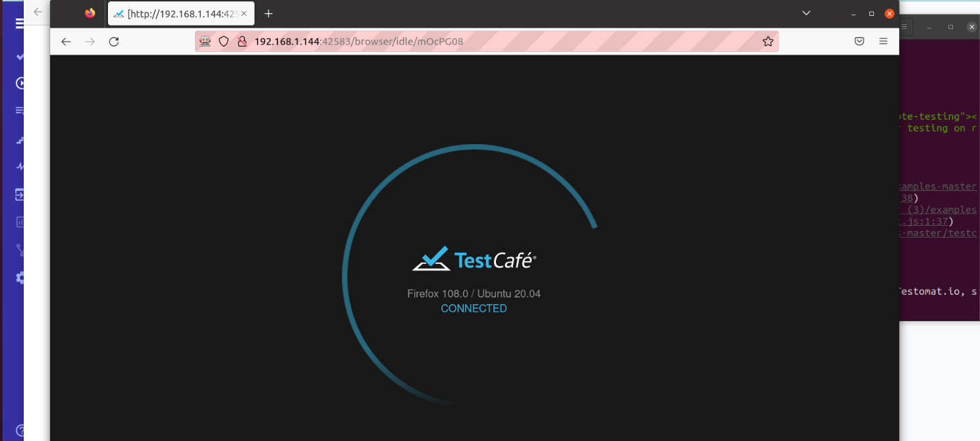The width and height of the screenshot is (980, 441).
Task: Open the tab list dropdown chevron
Action: pyautogui.click(x=806, y=13)
